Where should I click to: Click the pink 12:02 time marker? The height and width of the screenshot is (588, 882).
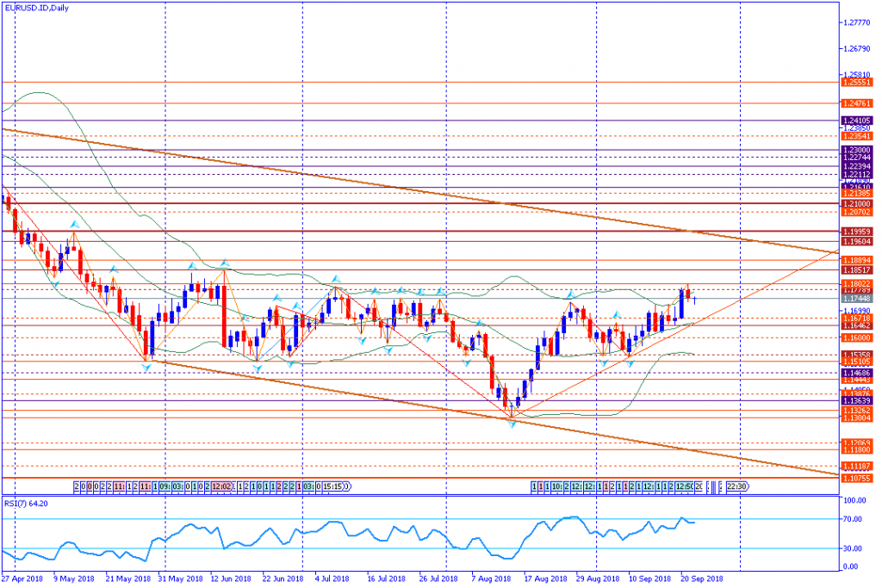point(221,486)
